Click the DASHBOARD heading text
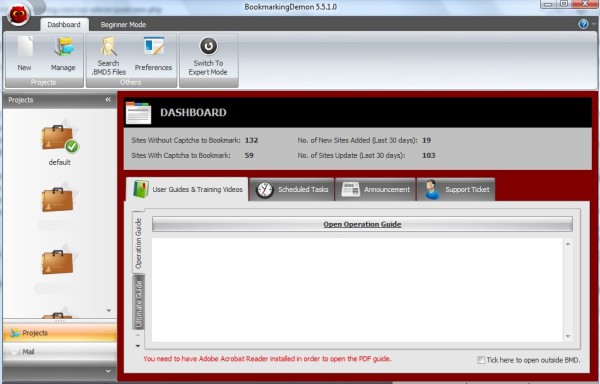 193,112
